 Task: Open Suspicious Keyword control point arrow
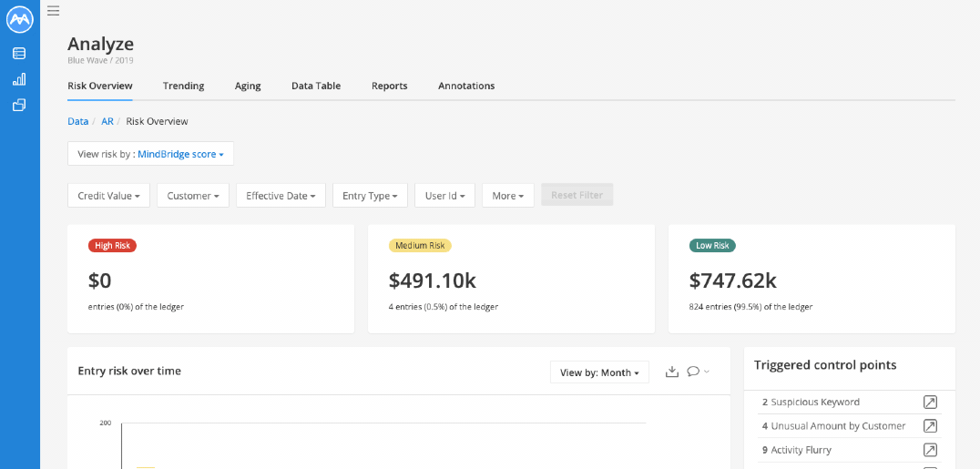pyautogui.click(x=930, y=403)
